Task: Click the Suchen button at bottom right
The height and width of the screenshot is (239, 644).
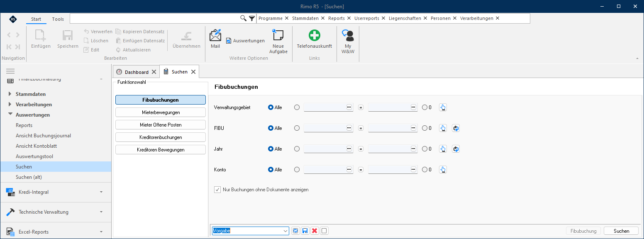Action: (x=621, y=231)
